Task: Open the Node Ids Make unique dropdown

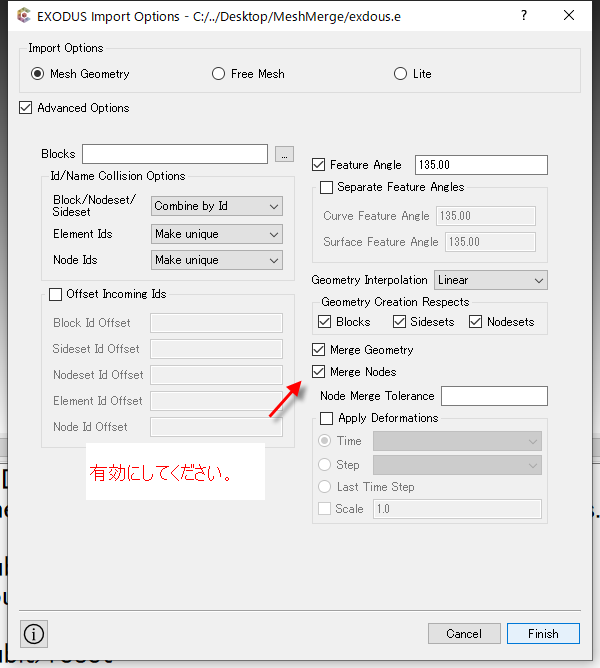Action: click(217, 260)
